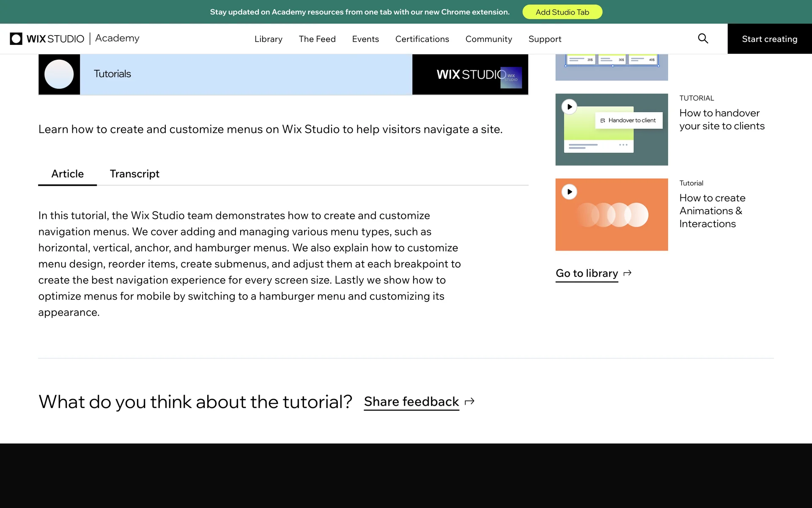Open Certifications in the navigation bar
Screen dimensions: 812x508
pyautogui.click(x=422, y=39)
